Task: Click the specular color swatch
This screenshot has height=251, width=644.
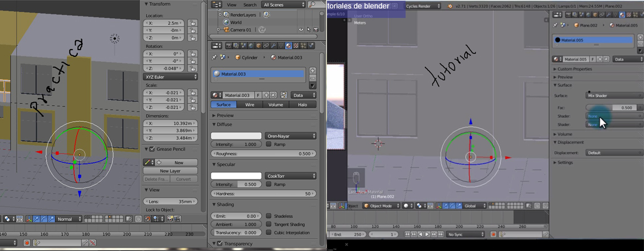Action: coord(236,176)
